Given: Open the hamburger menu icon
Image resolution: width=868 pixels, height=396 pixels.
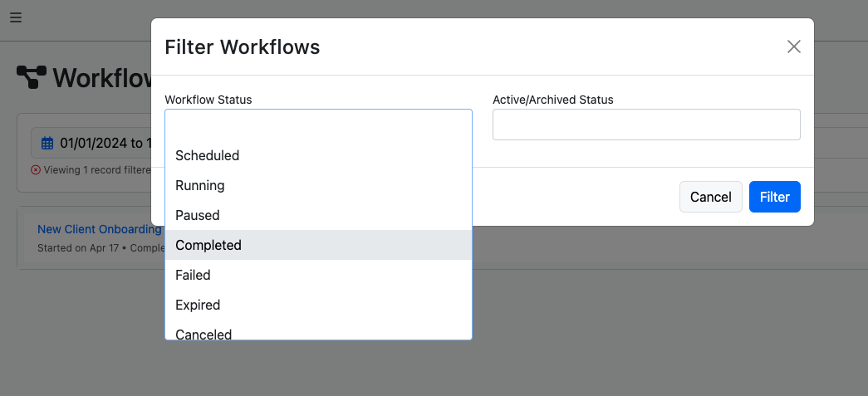Looking at the screenshot, I should click(x=16, y=17).
